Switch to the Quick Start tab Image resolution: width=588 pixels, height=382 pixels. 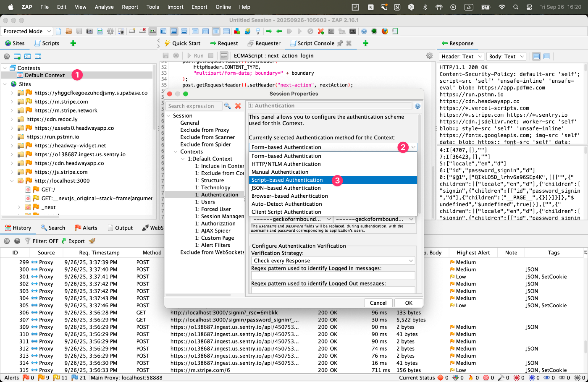click(x=182, y=43)
